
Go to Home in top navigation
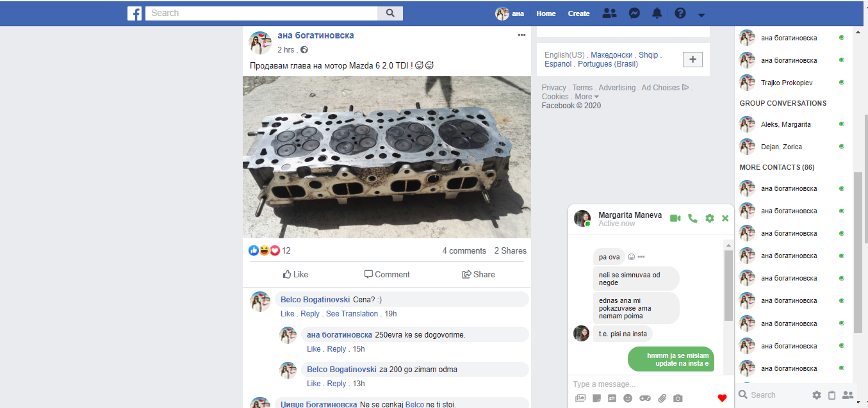(x=546, y=13)
